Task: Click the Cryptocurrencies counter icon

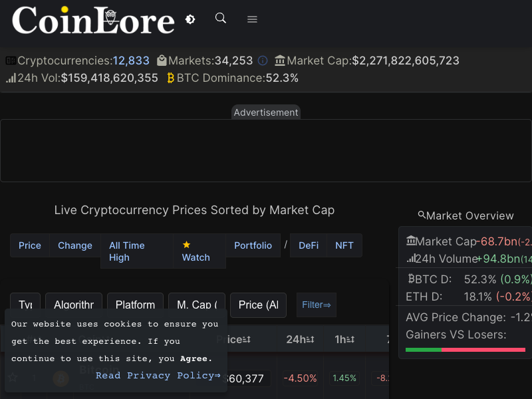Action: click(x=11, y=61)
